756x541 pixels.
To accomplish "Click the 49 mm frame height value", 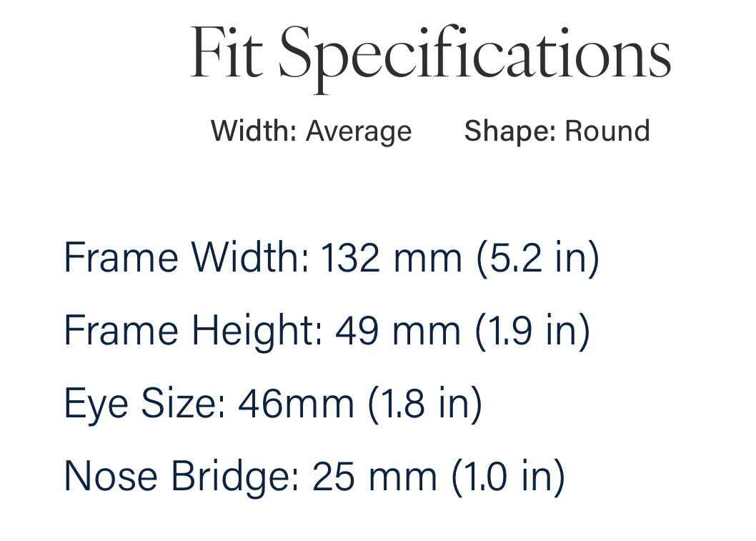I will pos(398,331).
